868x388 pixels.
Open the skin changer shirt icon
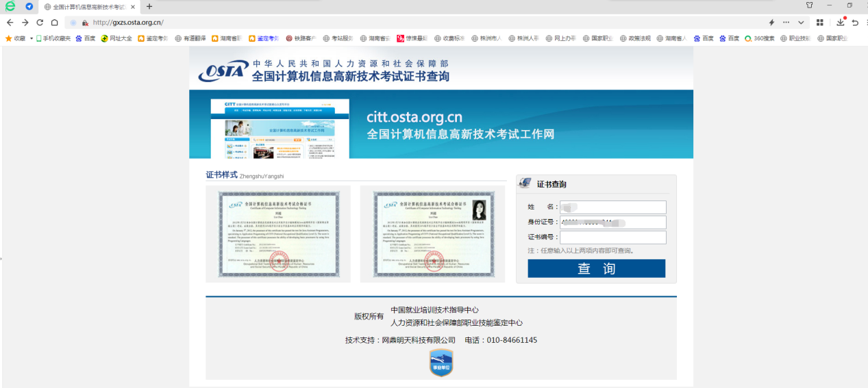pos(809,5)
